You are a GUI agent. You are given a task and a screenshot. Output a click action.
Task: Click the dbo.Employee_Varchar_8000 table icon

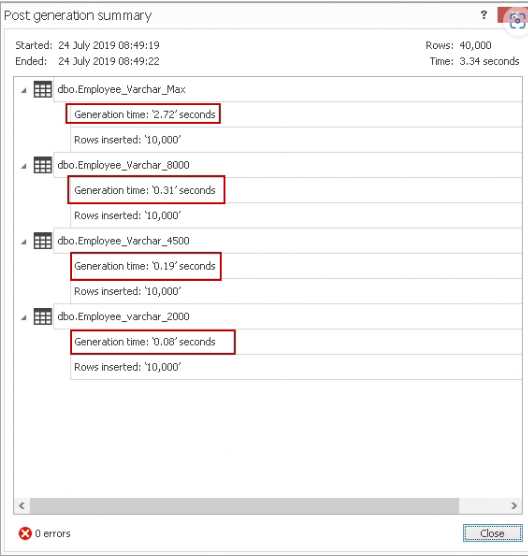click(x=43, y=165)
